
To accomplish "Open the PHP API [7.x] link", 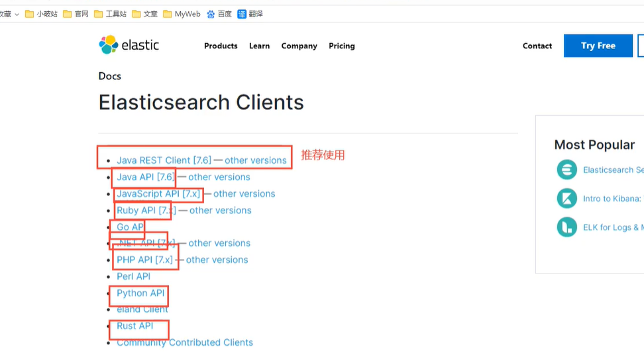I will click(144, 260).
